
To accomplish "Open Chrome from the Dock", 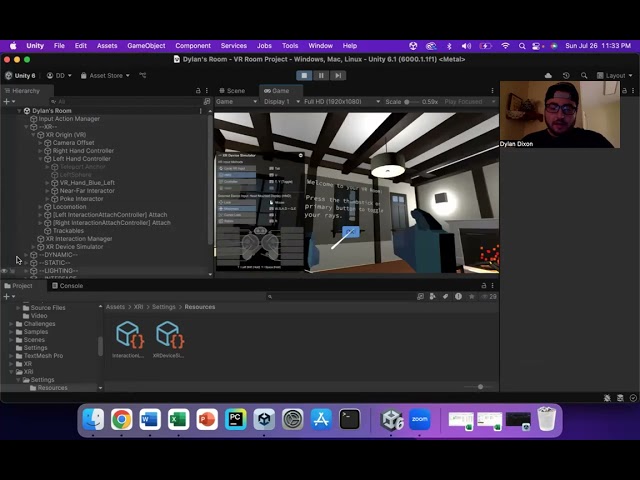I will point(122,419).
